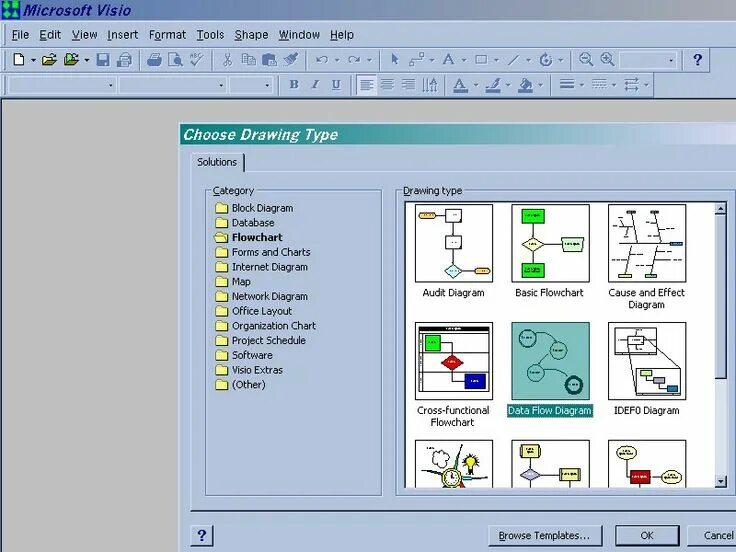Toggle Align Center

click(x=387, y=85)
